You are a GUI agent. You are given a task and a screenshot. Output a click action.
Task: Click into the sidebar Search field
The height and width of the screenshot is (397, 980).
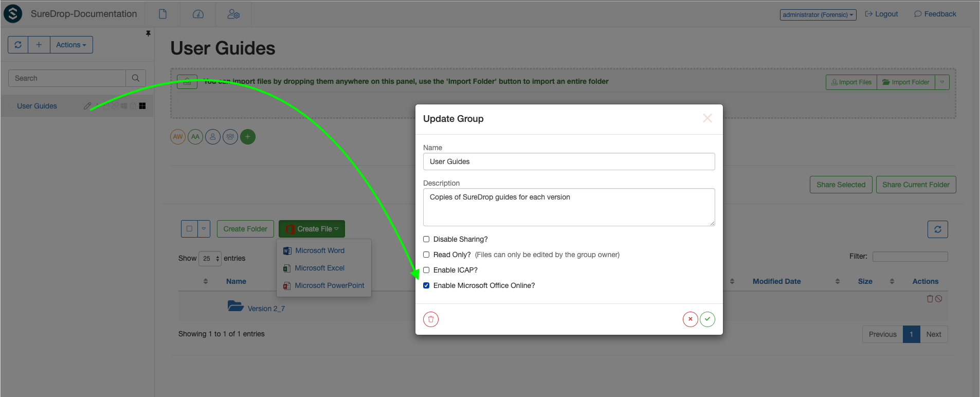67,78
